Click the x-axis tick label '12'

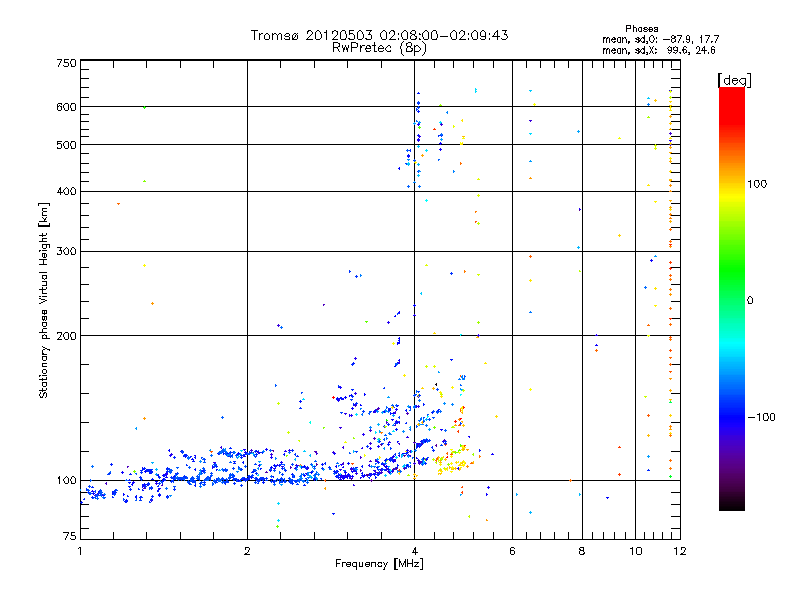coord(680,551)
